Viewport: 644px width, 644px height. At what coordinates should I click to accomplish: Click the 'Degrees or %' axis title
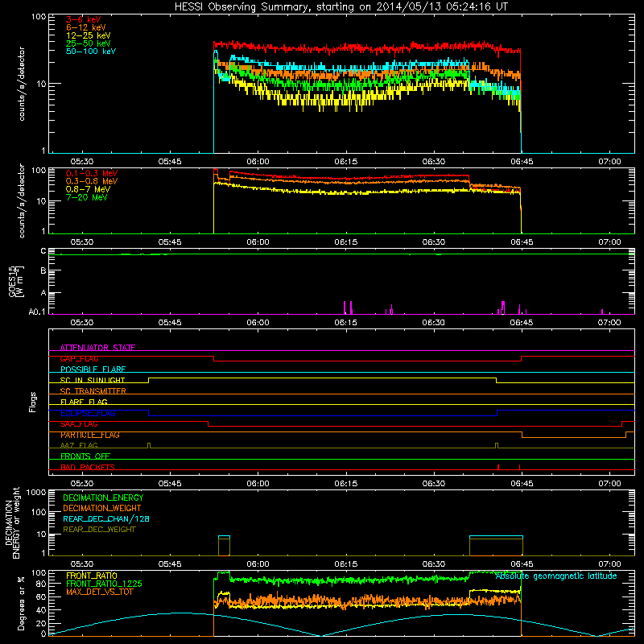click(21, 603)
